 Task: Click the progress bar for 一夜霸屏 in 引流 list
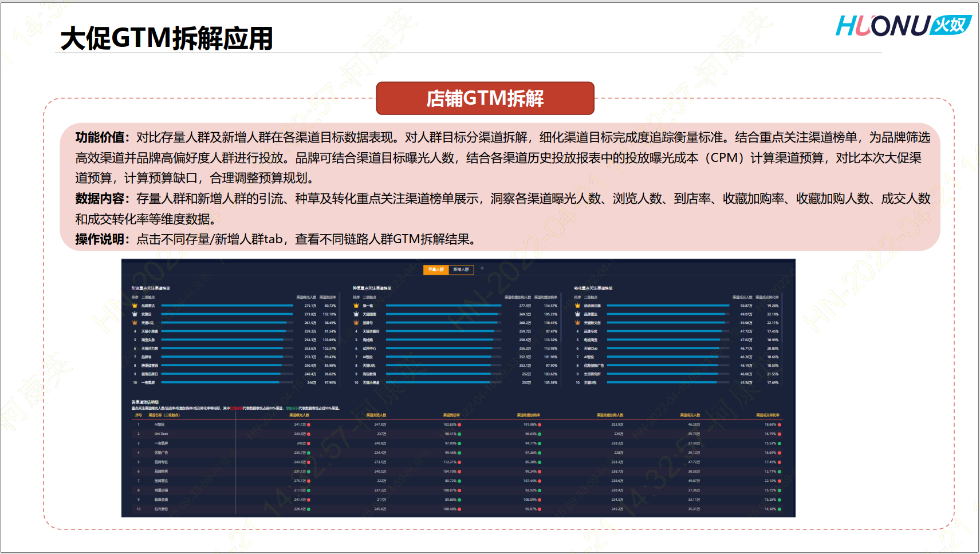click(x=227, y=382)
